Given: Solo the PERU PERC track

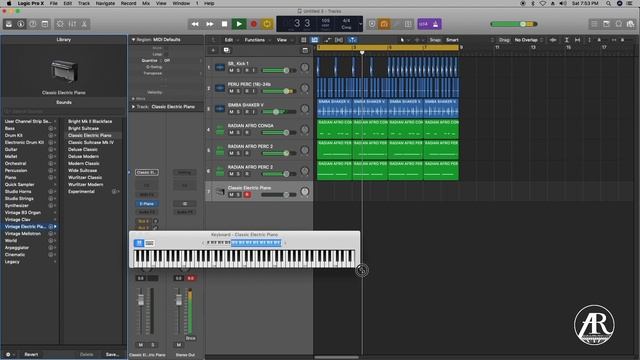Looking at the screenshot, I should [239, 91].
